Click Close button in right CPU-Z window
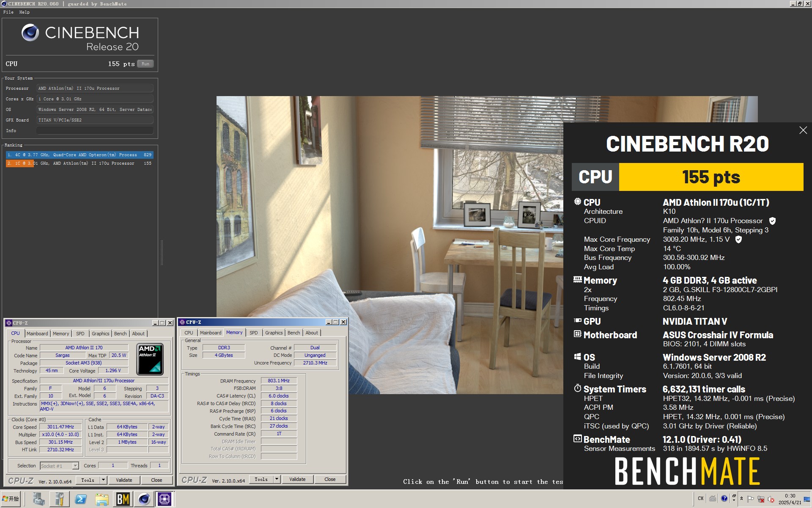The image size is (812, 508). (330, 479)
